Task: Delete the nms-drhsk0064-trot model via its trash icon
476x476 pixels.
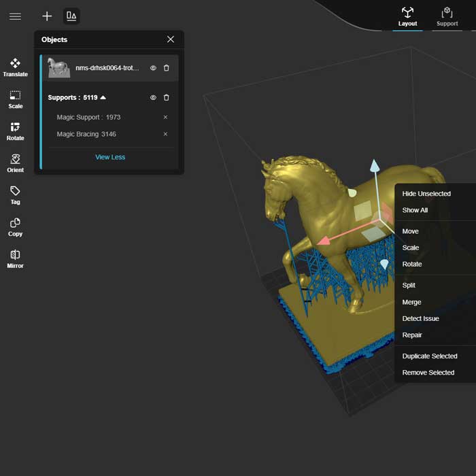Action: [x=167, y=68]
